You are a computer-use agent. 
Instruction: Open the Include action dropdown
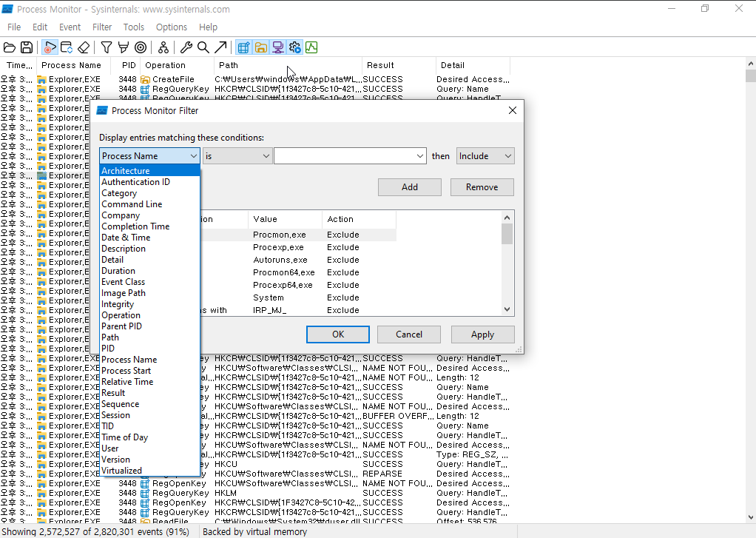point(485,156)
